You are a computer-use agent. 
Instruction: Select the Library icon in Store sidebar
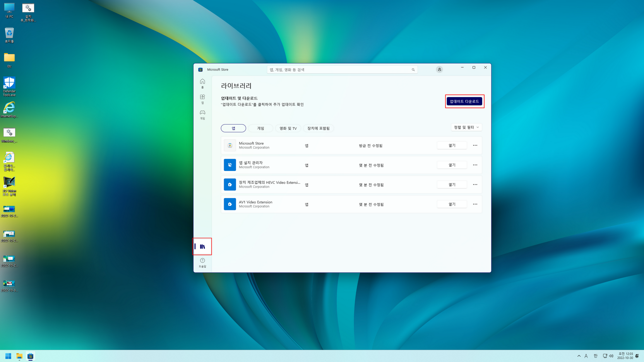click(202, 246)
